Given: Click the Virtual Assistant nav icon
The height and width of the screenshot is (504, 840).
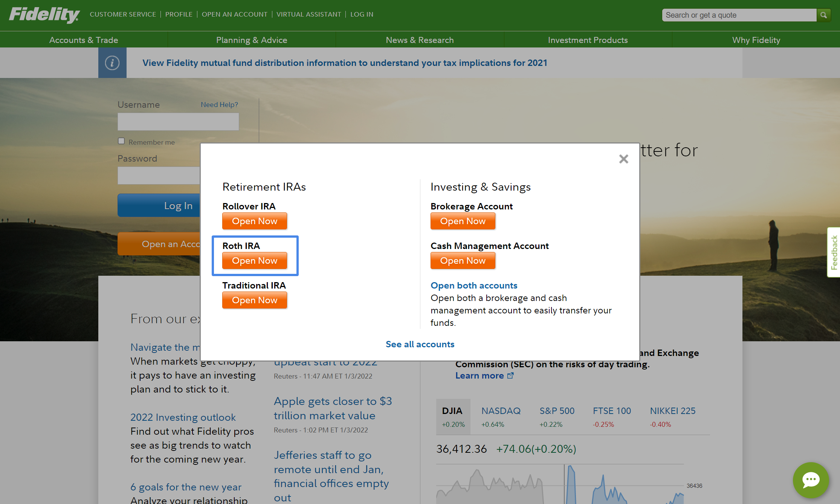Looking at the screenshot, I should click(309, 14).
